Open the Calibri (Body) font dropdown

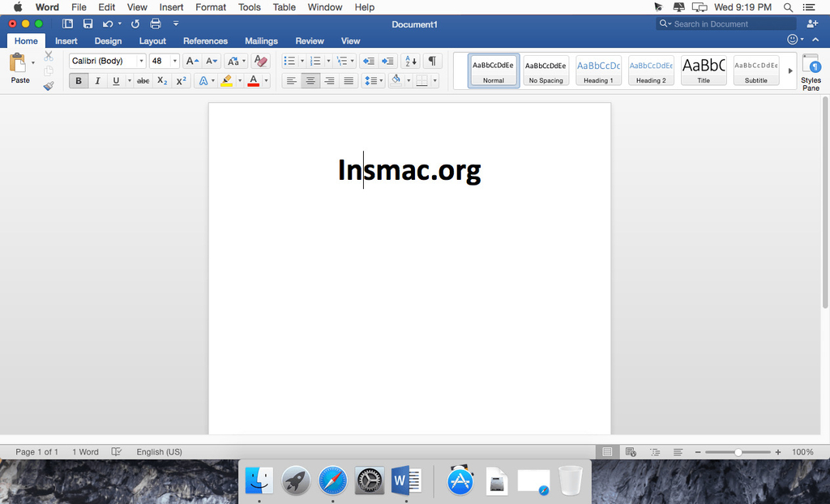pyautogui.click(x=141, y=61)
